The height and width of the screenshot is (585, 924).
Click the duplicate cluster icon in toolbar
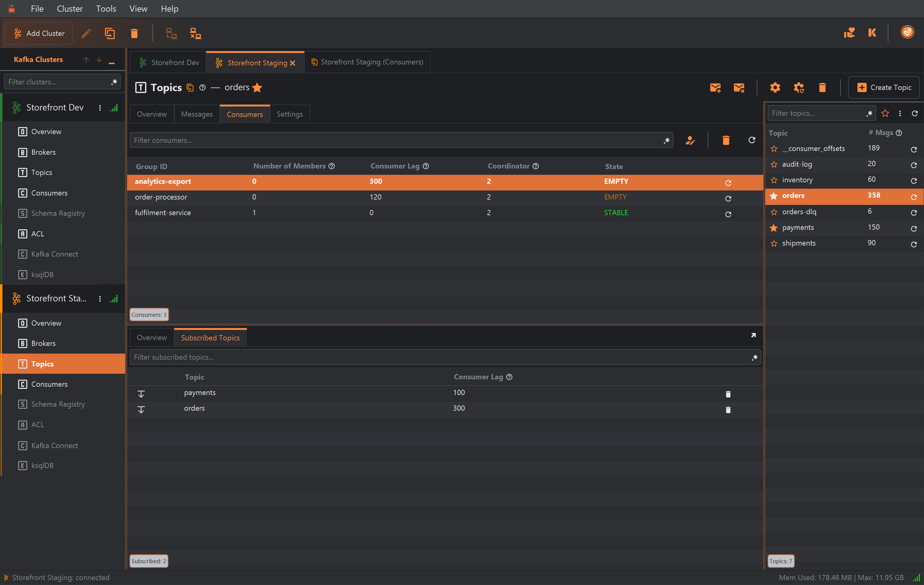[x=110, y=33]
